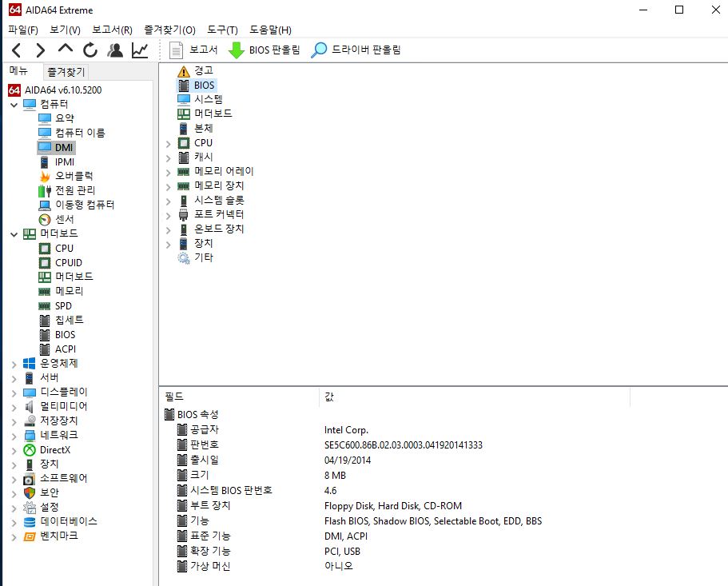Maximize the AIDA64 Extreme window
Image resolution: width=728 pixels, height=586 pixels.
679,10
